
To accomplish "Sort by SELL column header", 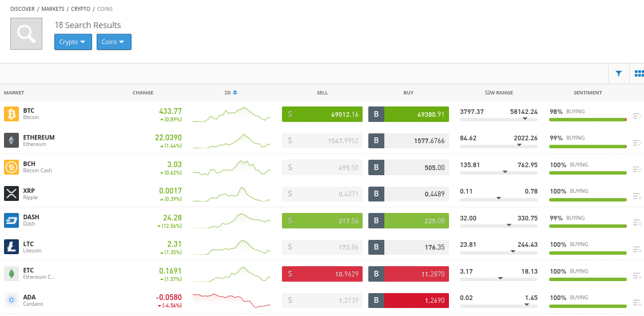I will tap(323, 93).
